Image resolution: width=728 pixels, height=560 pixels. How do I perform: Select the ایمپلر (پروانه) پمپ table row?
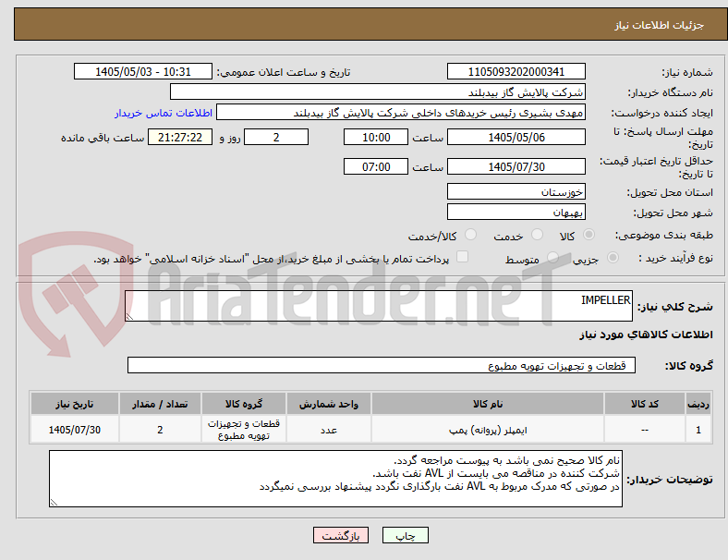coord(370,430)
